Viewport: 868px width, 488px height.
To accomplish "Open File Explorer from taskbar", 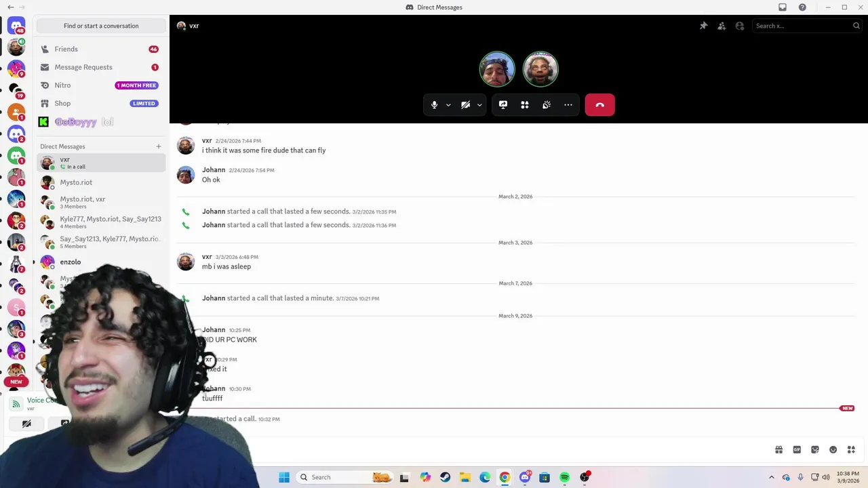I will click(x=465, y=477).
